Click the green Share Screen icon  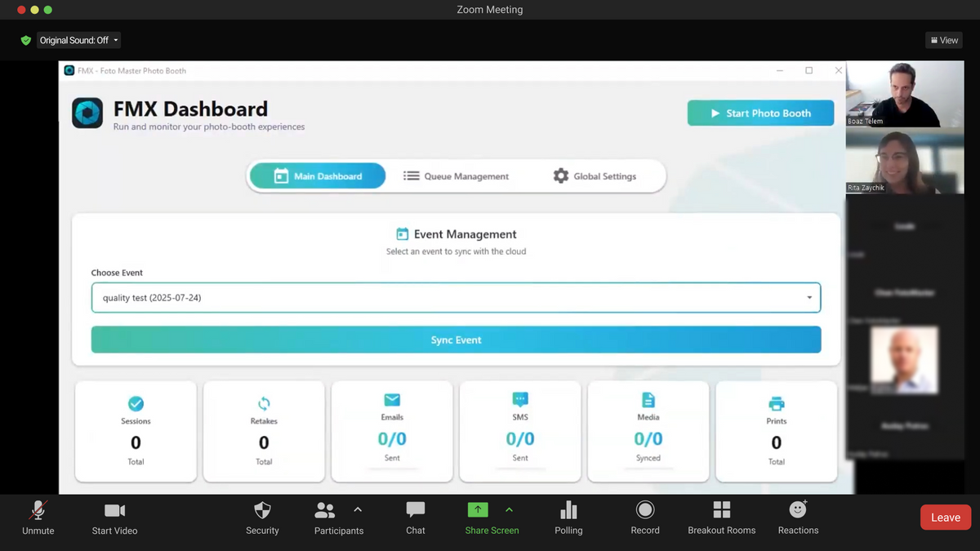pyautogui.click(x=478, y=510)
